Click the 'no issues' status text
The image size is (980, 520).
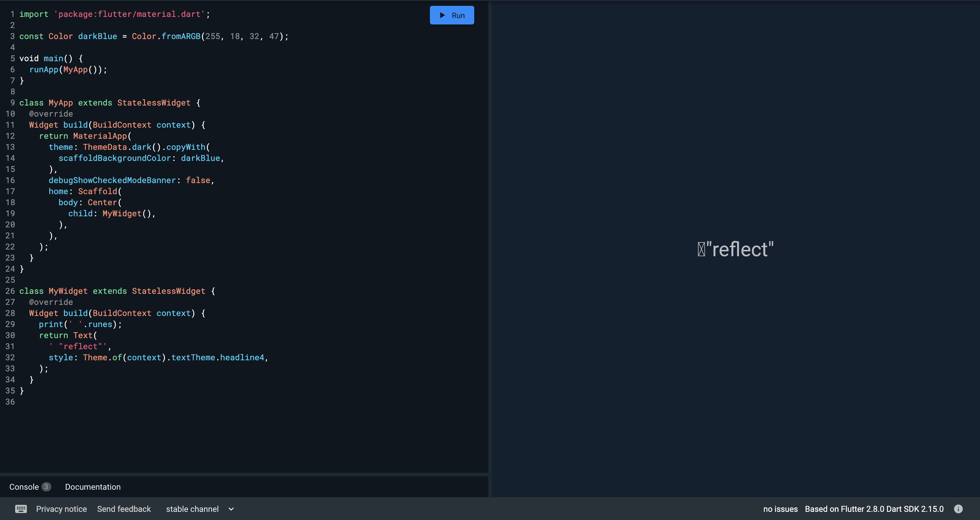(x=780, y=509)
